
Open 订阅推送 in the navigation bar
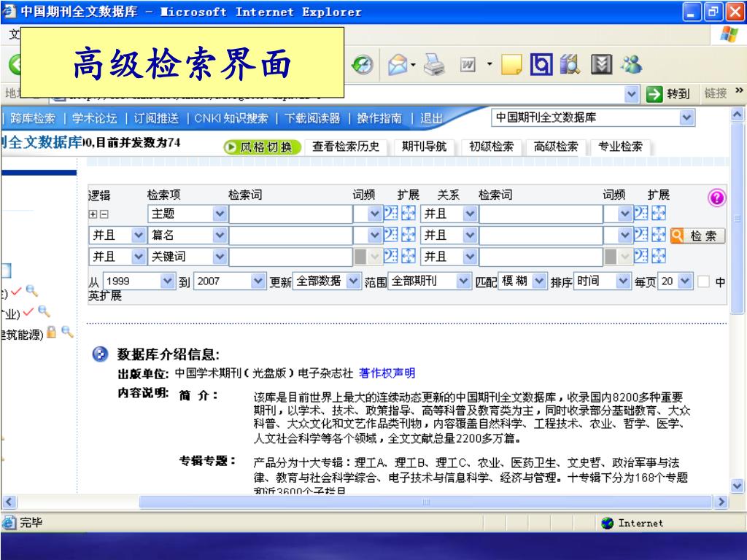coord(156,118)
